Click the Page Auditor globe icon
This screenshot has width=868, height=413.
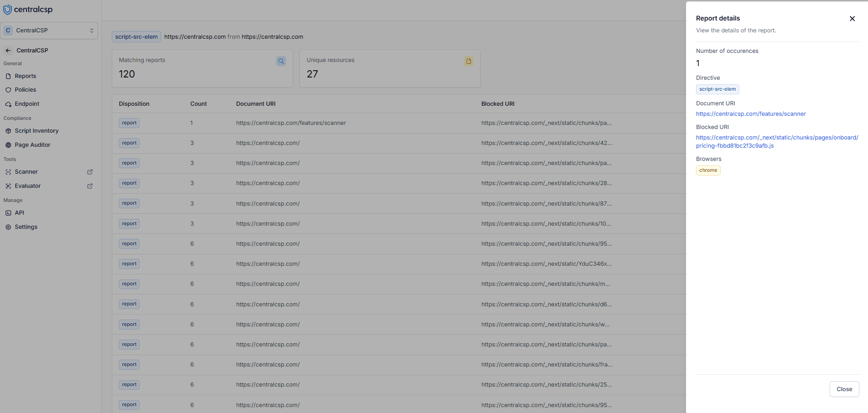pyautogui.click(x=8, y=145)
